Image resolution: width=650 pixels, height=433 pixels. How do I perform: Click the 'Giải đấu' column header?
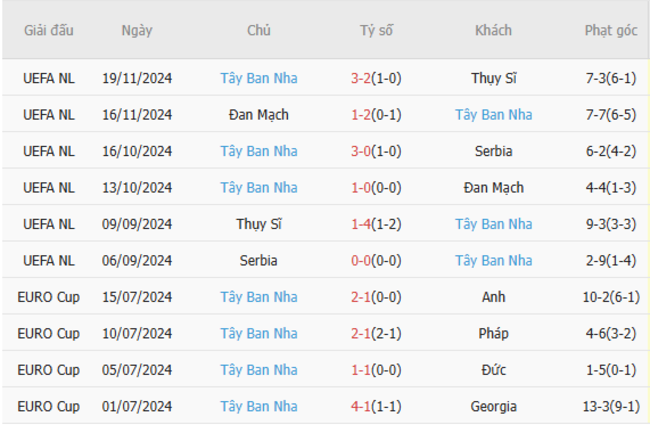(x=49, y=30)
